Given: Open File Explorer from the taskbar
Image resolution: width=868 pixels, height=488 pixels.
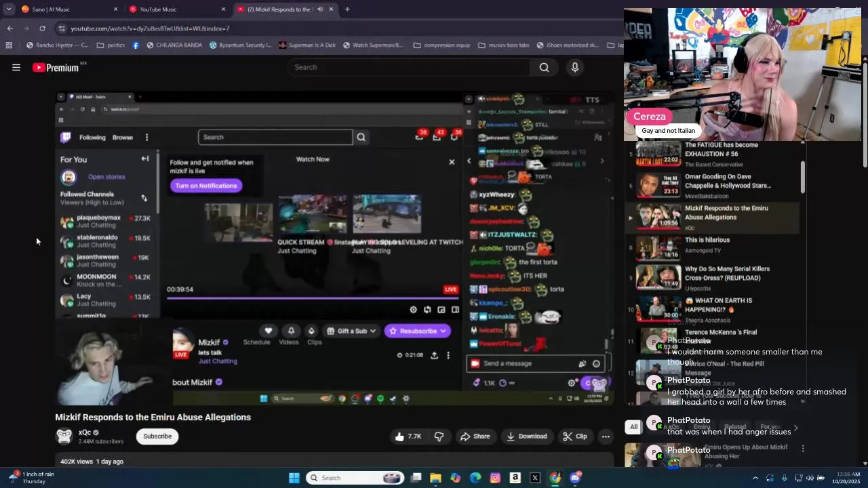Looking at the screenshot, I should point(435,478).
